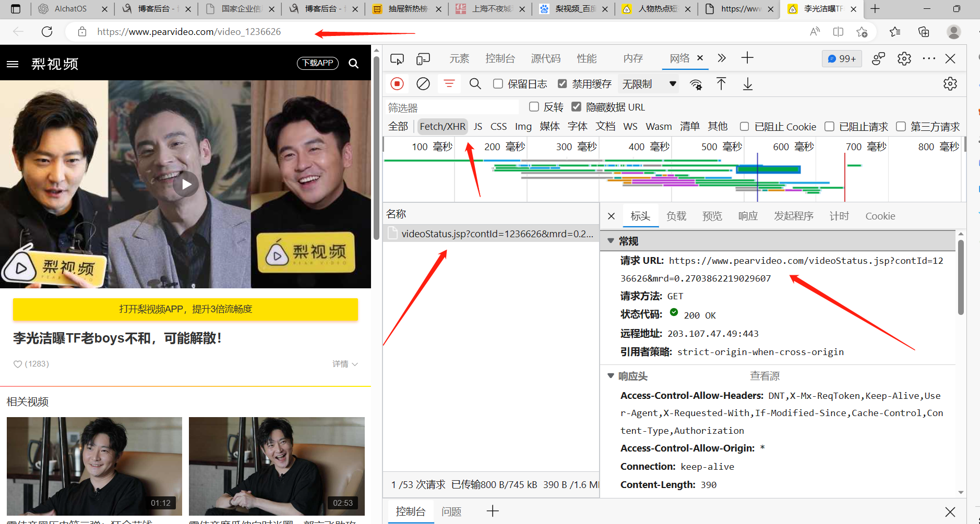This screenshot has height=524, width=980.
Task: Add this page to favorites star
Action: 862,32
